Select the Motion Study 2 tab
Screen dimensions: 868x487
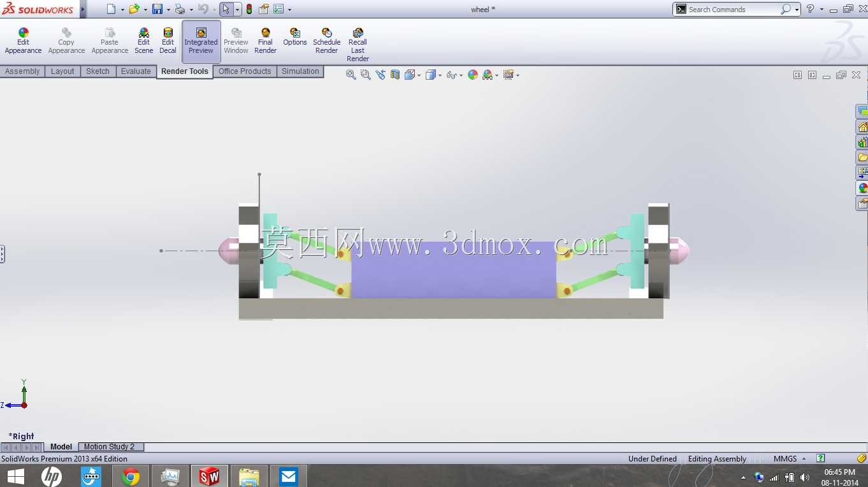pyautogui.click(x=110, y=447)
